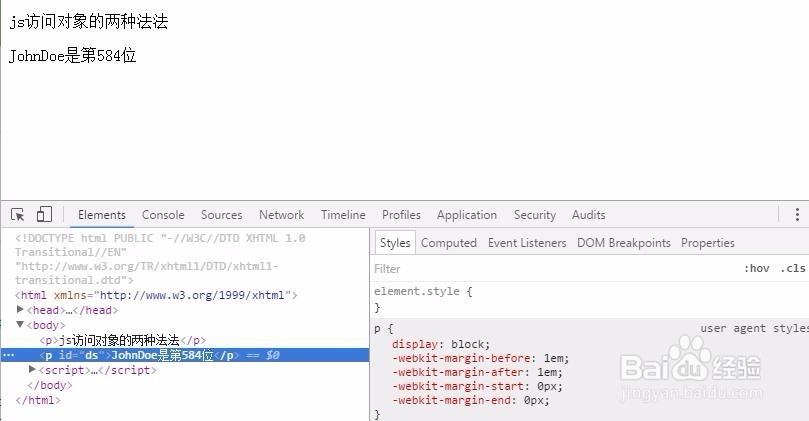The width and height of the screenshot is (809, 421).
Task: Select the Styles sidebar tab
Action: coord(395,243)
